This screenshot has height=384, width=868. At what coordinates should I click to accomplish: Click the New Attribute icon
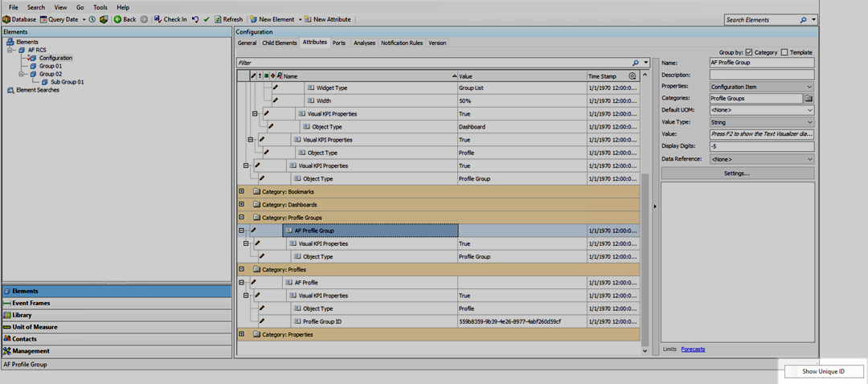click(x=309, y=19)
